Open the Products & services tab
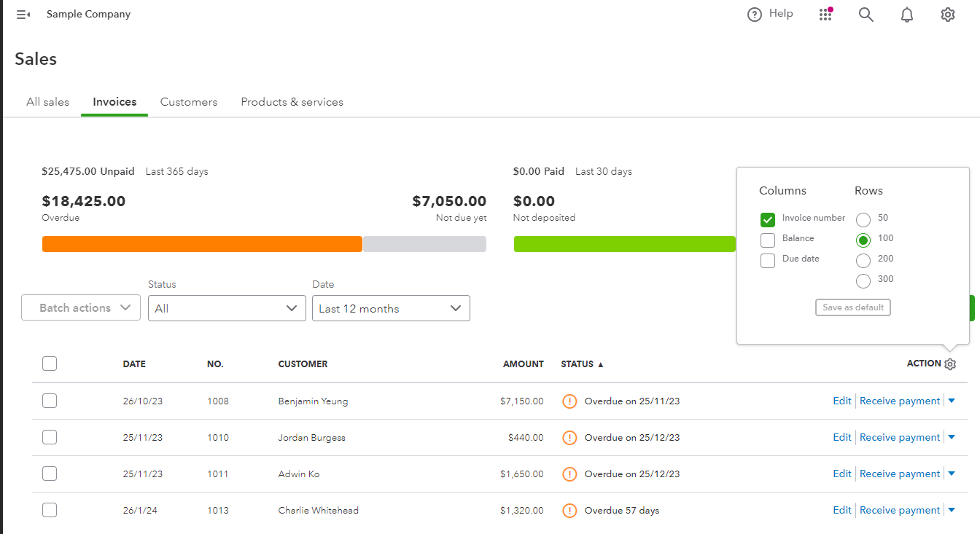The width and height of the screenshot is (980, 534). [292, 101]
